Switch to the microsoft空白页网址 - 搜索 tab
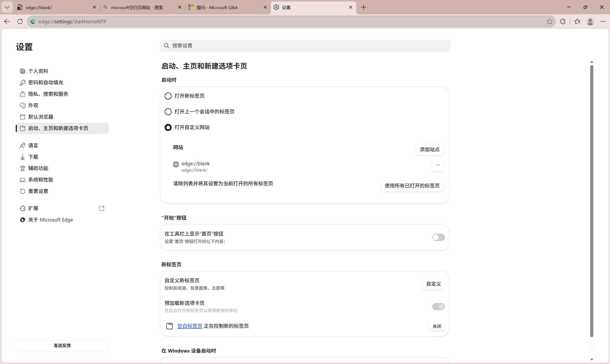Image resolution: width=610 pixels, height=364 pixels. pyautogui.click(x=142, y=7)
